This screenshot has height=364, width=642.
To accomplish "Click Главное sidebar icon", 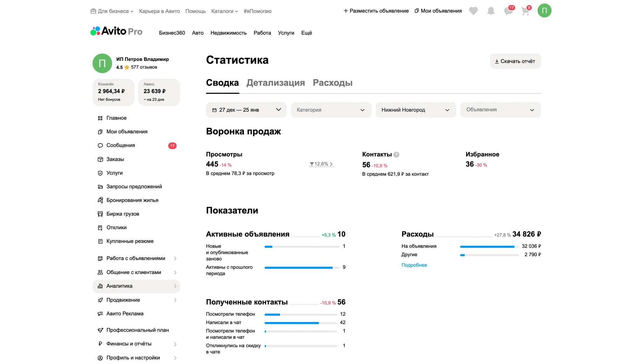I will tap(100, 118).
